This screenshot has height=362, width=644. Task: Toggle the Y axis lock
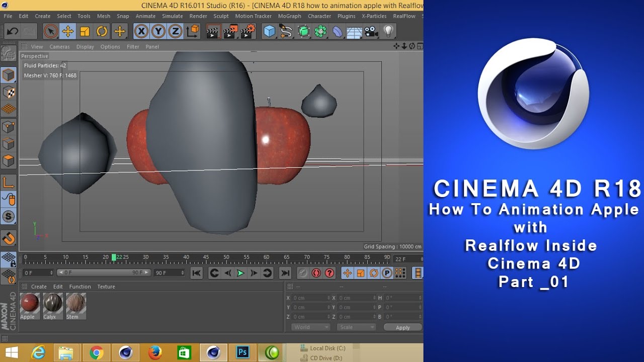[158, 32]
